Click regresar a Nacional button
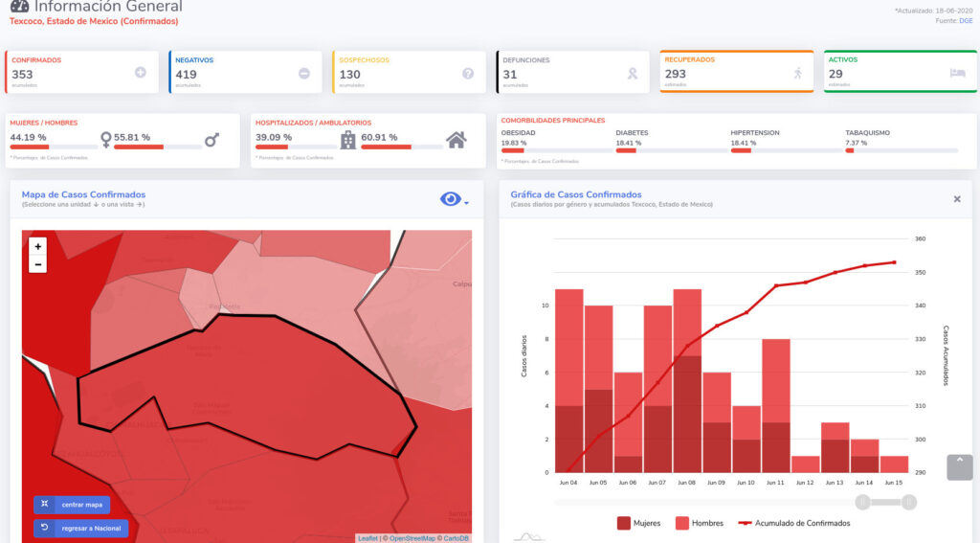The image size is (980, 543). pos(80,528)
